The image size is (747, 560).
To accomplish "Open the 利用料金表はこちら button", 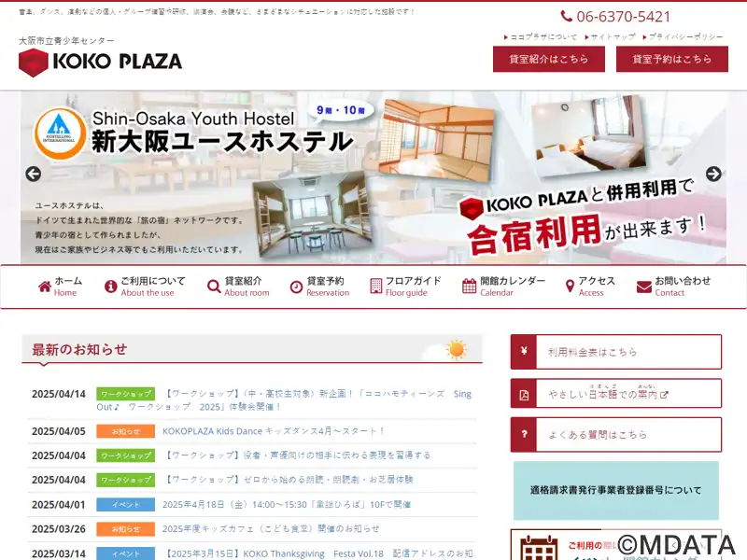I will pos(616,352).
